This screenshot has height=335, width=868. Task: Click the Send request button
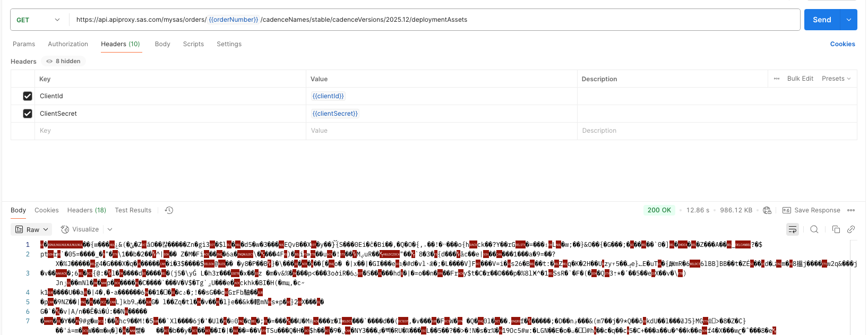(x=821, y=20)
